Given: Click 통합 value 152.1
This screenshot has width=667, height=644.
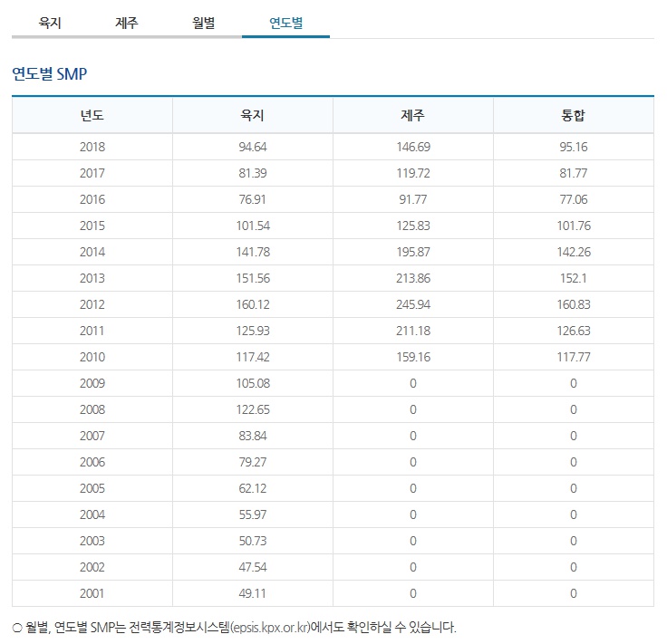Looking at the screenshot, I should 574,278.
